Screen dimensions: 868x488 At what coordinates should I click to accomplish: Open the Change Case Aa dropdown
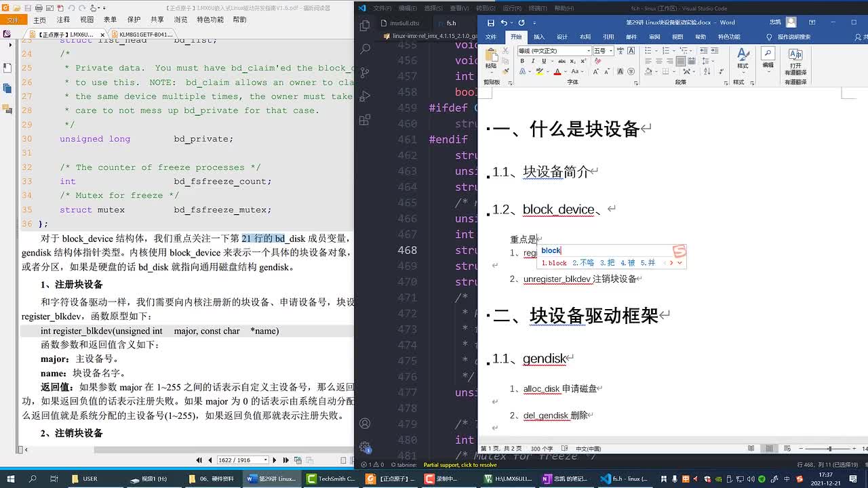pos(577,71)
